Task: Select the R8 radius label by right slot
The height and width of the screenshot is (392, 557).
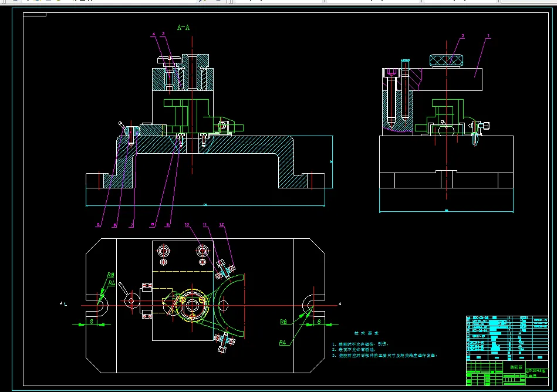Action: pos(283,322)
